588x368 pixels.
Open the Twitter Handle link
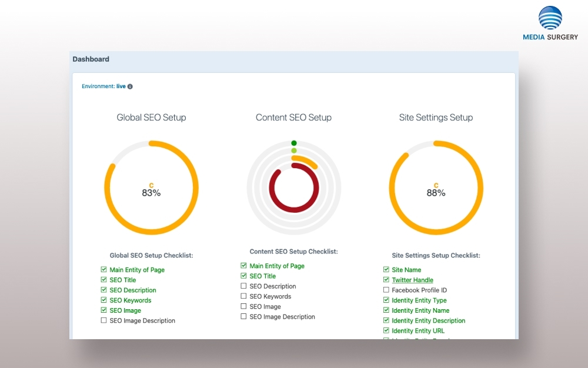(412, 280)
